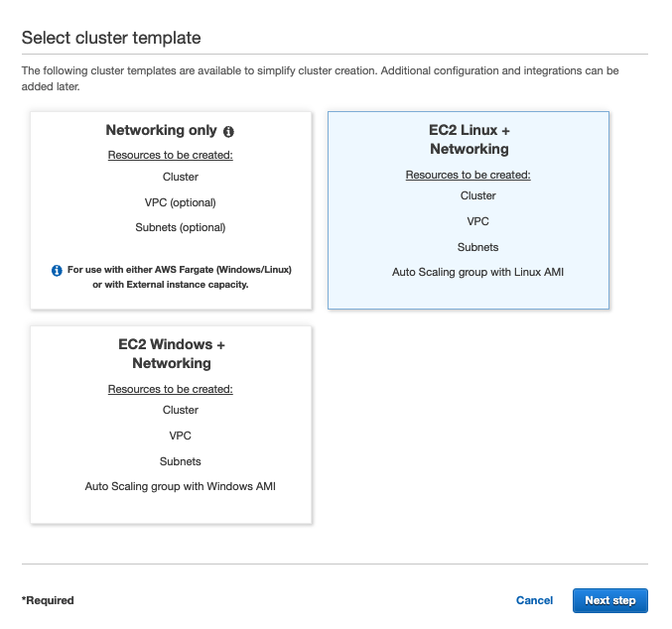Cancel the cluster creation

[534, 600]
